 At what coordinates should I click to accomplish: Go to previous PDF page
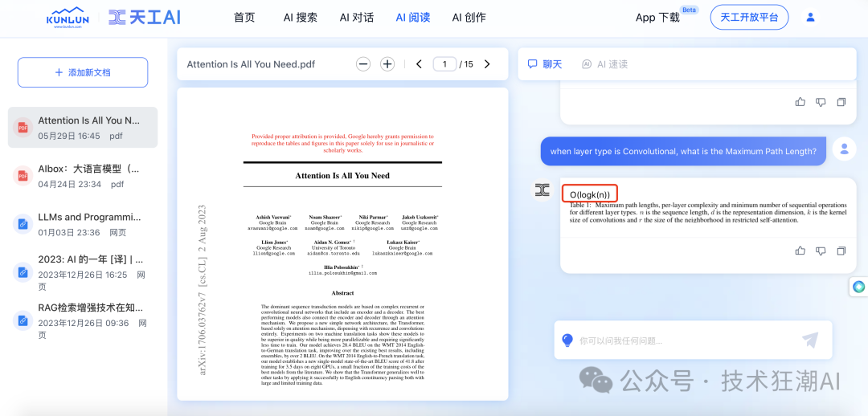419,64
